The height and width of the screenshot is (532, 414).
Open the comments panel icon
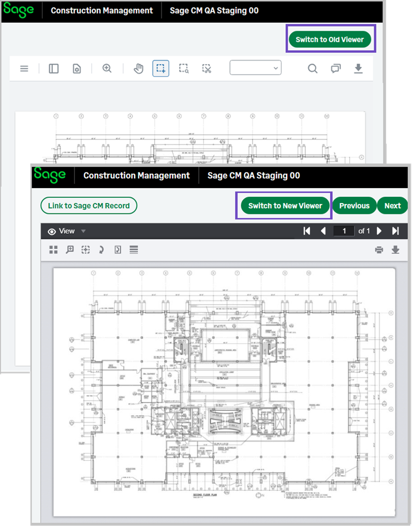coord(336,69)
